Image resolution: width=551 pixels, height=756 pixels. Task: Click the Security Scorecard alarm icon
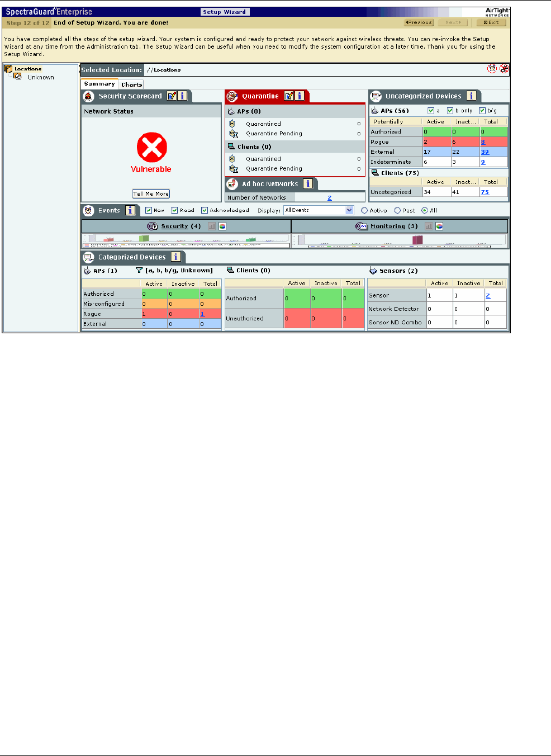coord(88,96)
